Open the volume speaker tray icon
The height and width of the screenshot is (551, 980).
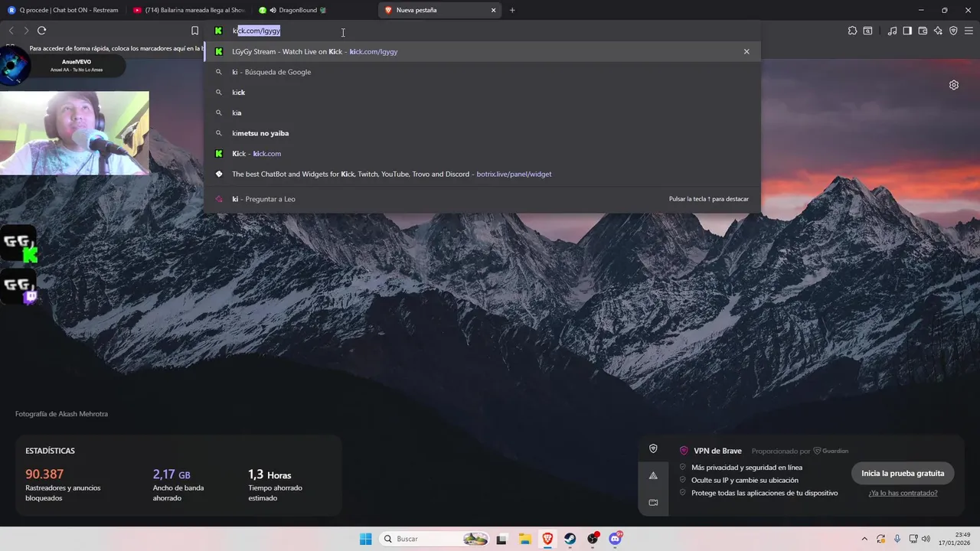(x=925, y=539)
